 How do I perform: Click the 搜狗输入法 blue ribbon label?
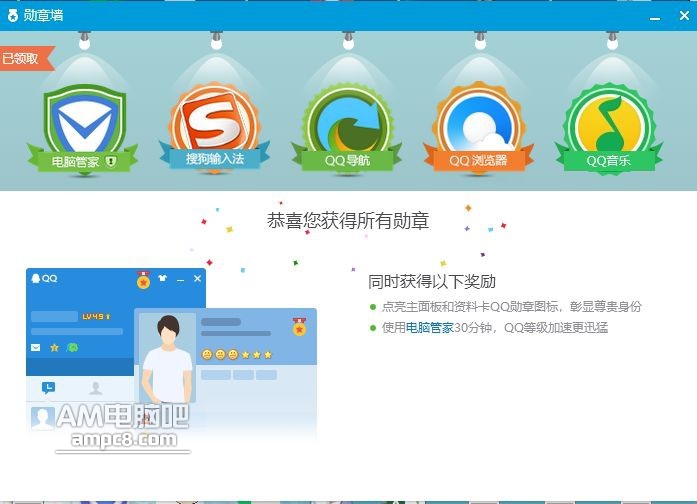point(214,158)
